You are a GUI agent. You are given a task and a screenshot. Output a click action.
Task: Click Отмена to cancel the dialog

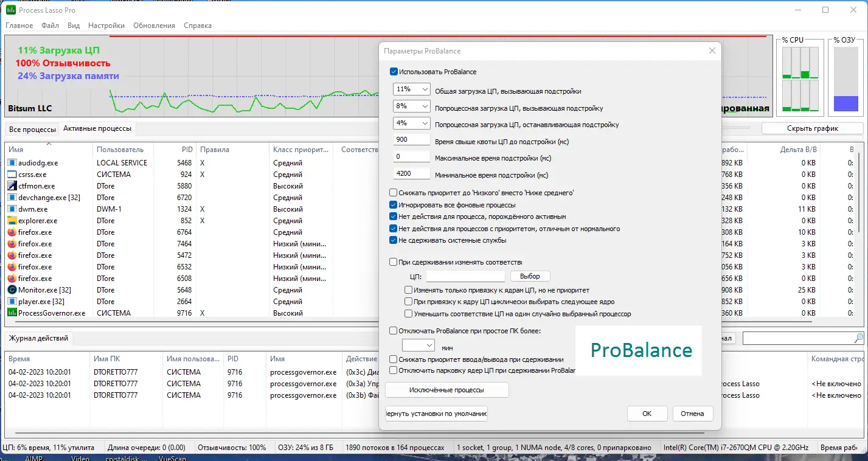(693, 414)
